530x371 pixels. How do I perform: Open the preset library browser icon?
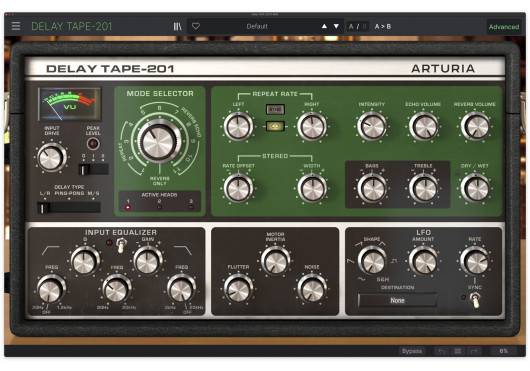(x=177, y=26)
